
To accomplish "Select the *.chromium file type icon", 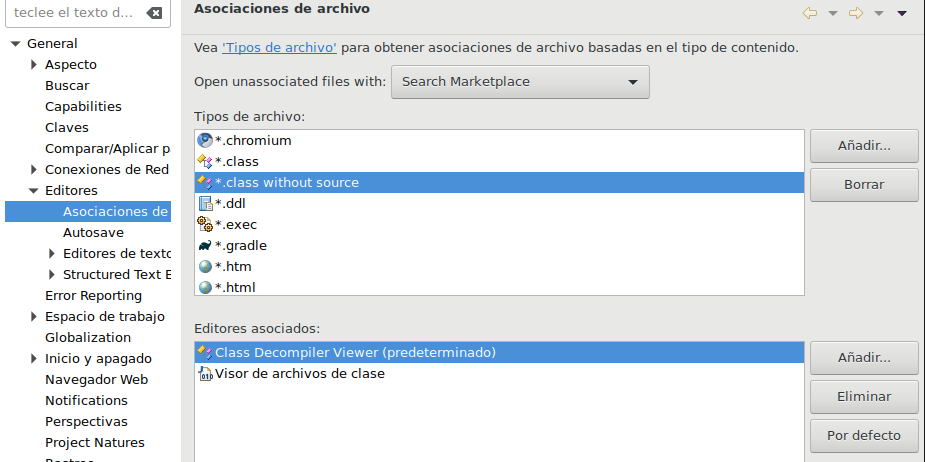I will (x=205, y=140).
